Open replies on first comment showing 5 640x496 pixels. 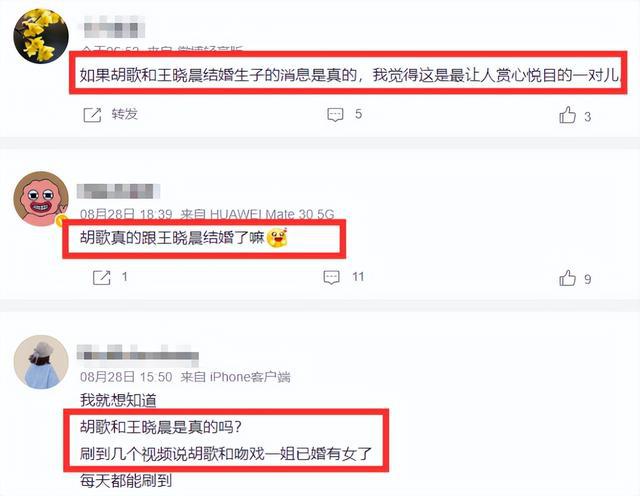[x=336, y=114]
